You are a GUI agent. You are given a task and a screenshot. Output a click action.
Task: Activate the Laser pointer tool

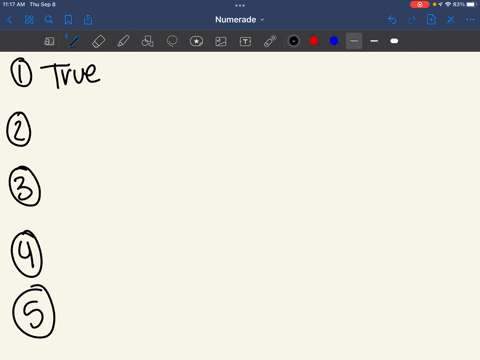(x=270, y=41)
